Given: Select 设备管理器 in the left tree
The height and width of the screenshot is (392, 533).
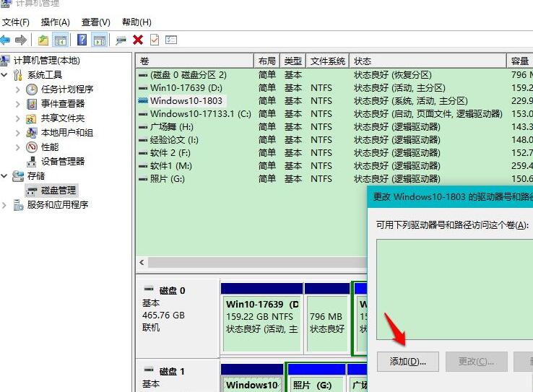Looking at the screenshot, I should tap(62, 161).
